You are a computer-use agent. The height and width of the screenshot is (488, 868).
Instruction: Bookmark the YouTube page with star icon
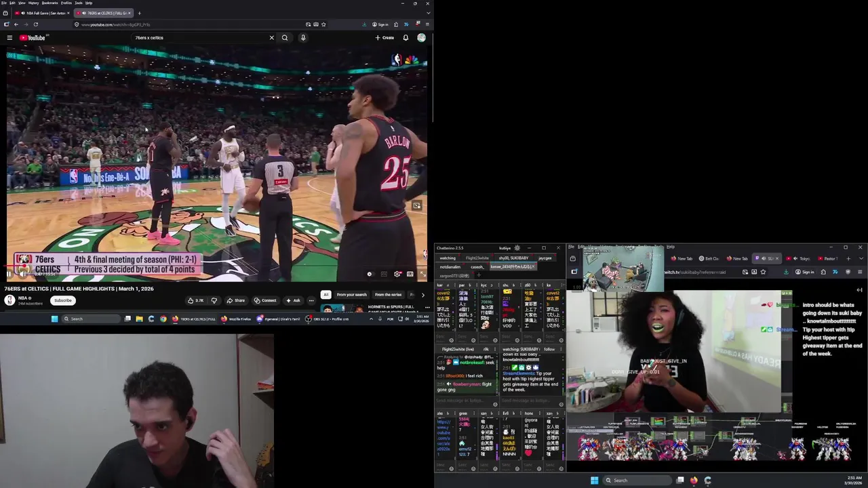tap(323, 24)
